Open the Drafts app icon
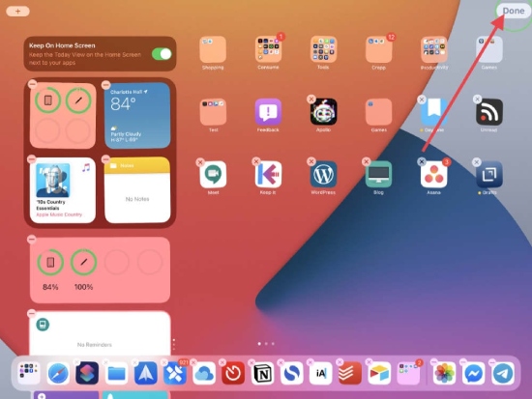The image size is (532, 399). pyautogui.click(x=488, y=174)
